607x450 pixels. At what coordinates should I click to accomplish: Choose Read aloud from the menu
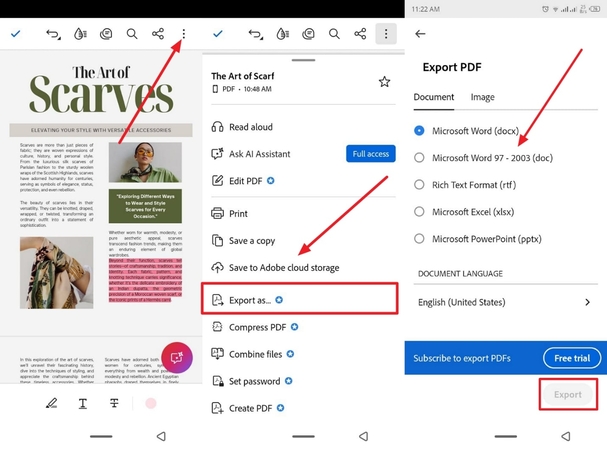click(x=303, y=127)
